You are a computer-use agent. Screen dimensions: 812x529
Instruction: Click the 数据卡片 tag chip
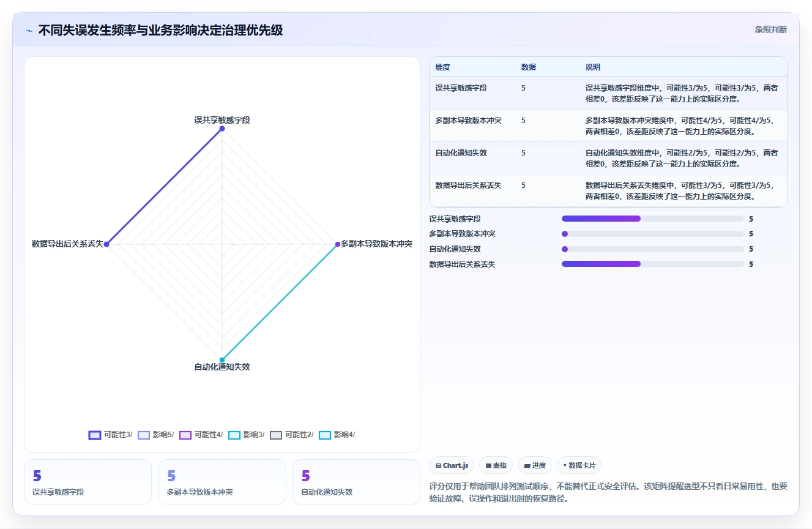tap(579, 465)
